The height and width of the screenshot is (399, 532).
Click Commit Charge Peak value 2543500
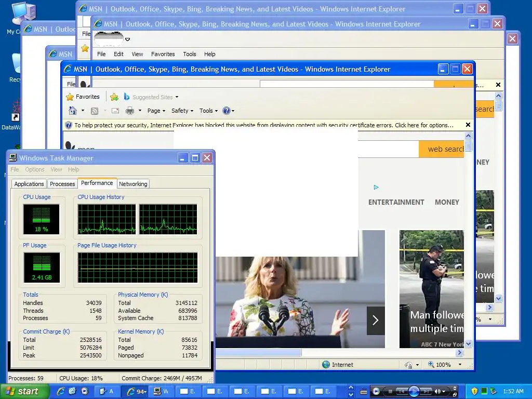90,355
